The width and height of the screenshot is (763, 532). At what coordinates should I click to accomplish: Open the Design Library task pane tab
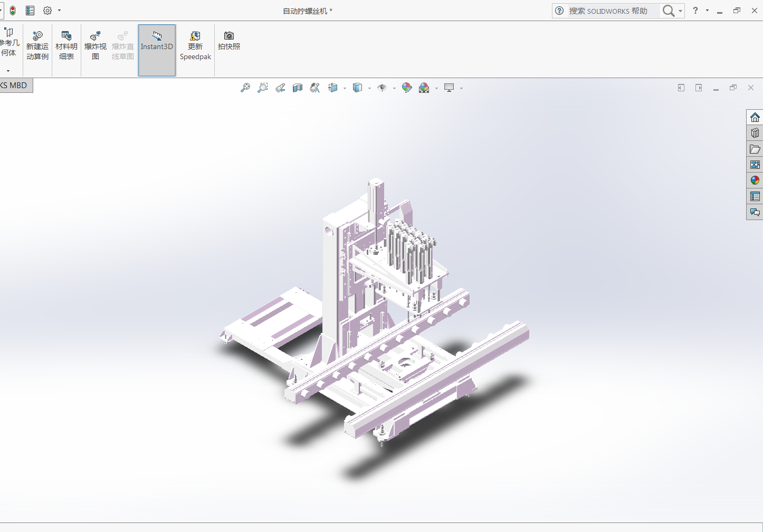[755, 133]
